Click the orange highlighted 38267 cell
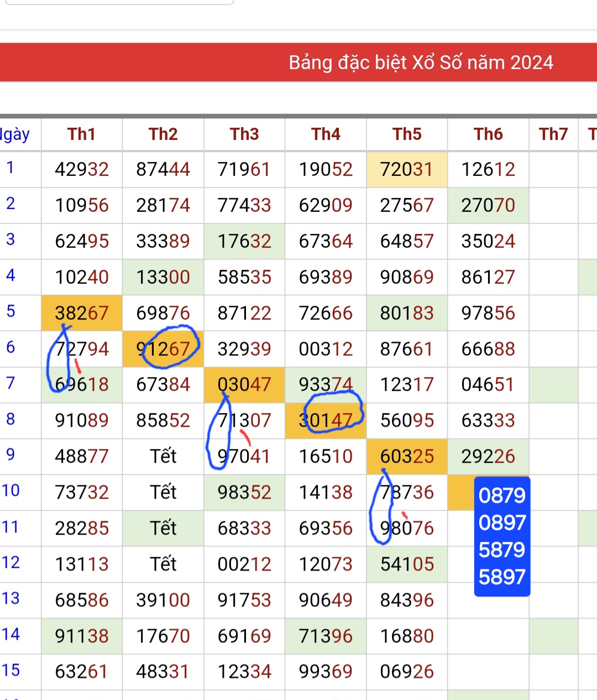This screenshot has height=700, width=597. 81,313
